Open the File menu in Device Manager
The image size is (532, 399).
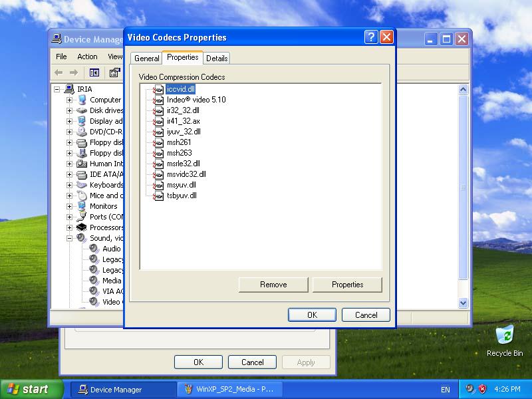(61, 57)
